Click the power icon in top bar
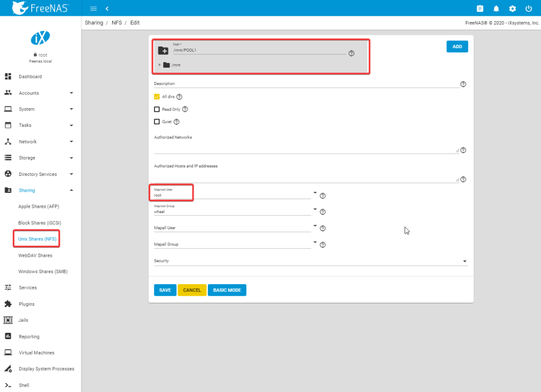The image size is (541, 392). tap(528, 8)
